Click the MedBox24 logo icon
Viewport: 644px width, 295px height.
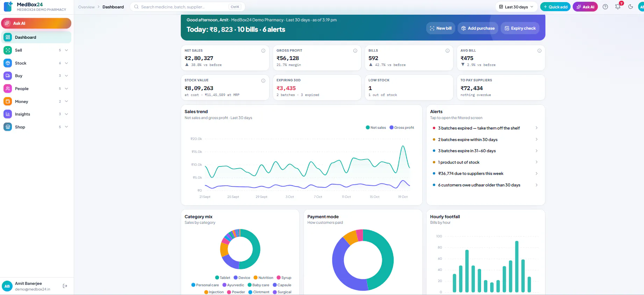8,7
